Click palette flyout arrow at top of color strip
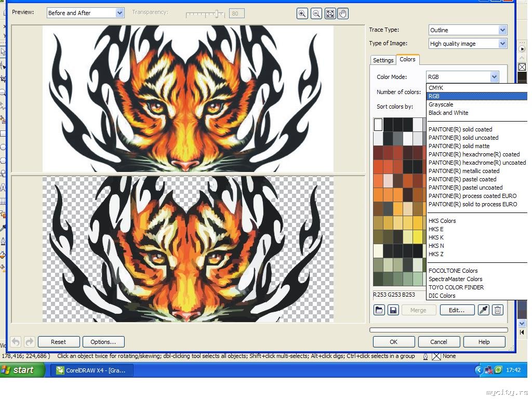 (x=522, y=49)
